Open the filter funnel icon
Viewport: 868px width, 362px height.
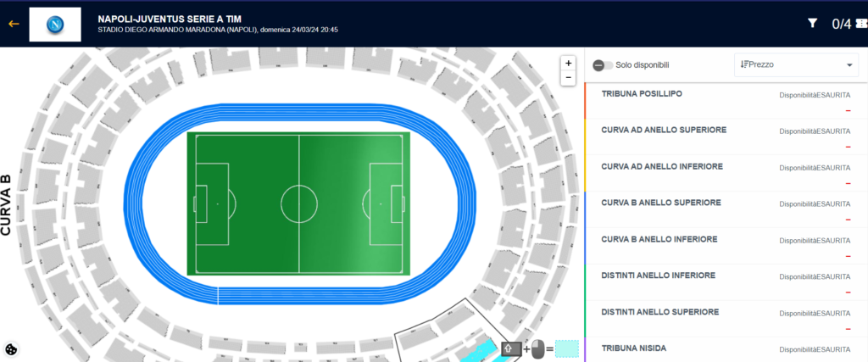click(812, 23)
